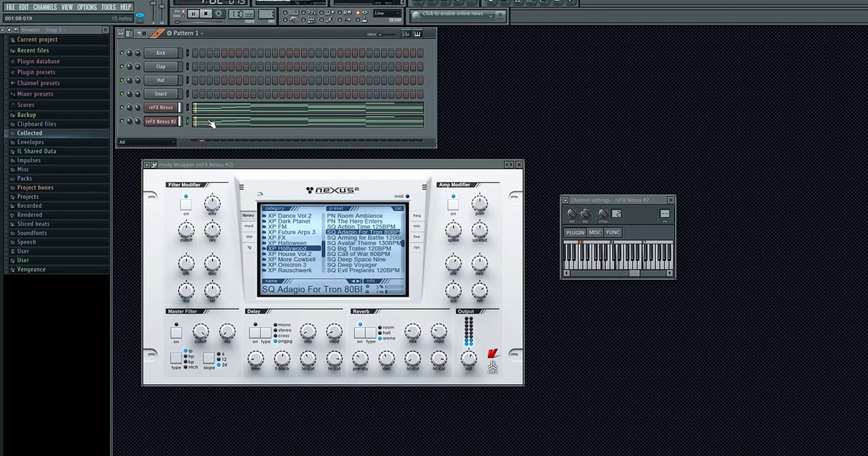Click the red Vengeance logo in Nexus
The width and height of the screenshot is (868, 456).
pyautogui.click(x=492, y=353)
